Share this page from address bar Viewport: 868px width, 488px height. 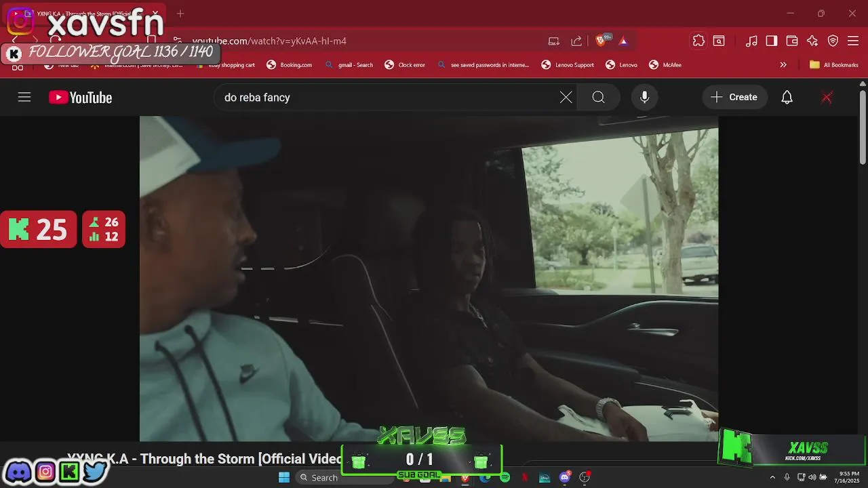coord(576,41)
